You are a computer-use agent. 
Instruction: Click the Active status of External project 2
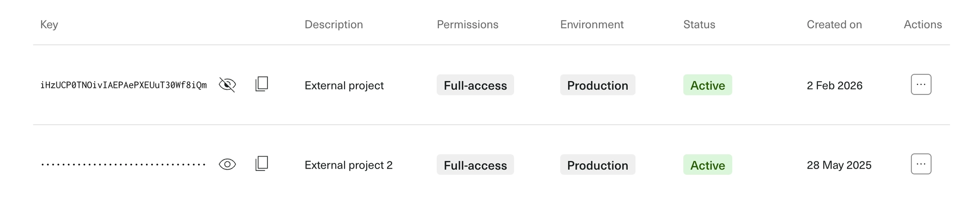(x=707, y=165)
